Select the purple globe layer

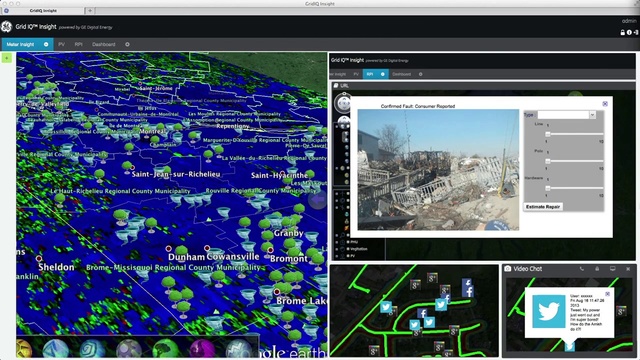click(202, 350)
